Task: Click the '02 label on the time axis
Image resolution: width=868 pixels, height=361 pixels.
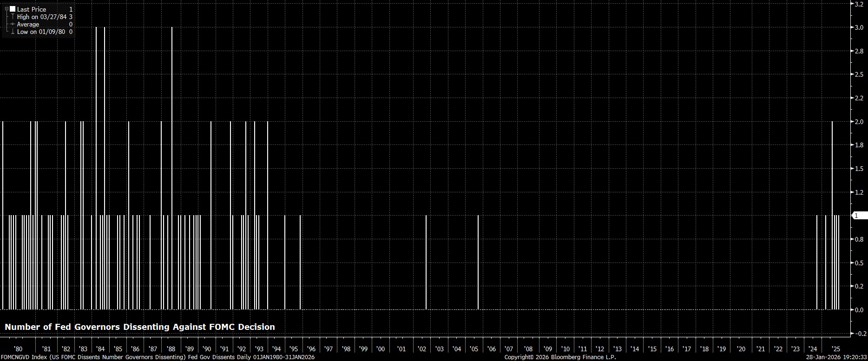Action: click(x=422, y=349)
